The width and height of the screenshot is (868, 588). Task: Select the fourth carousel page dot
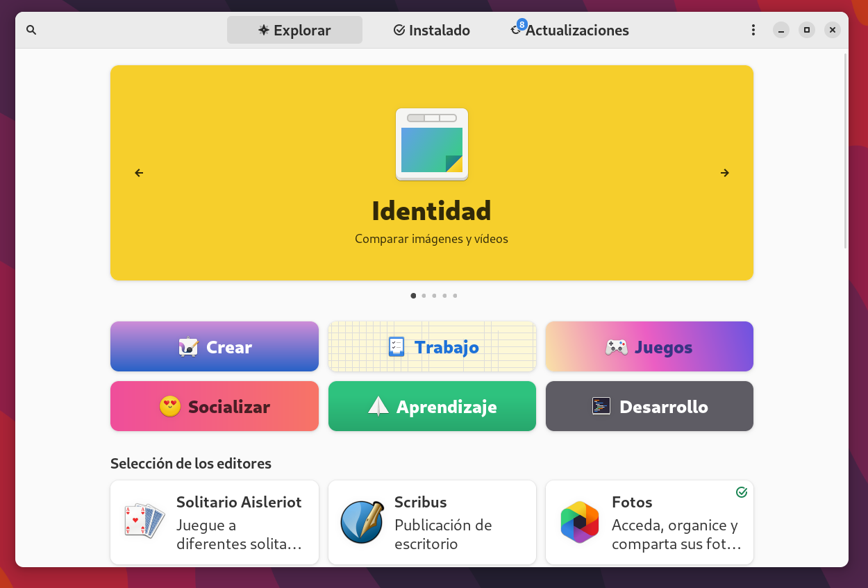(x=444, y=296)
